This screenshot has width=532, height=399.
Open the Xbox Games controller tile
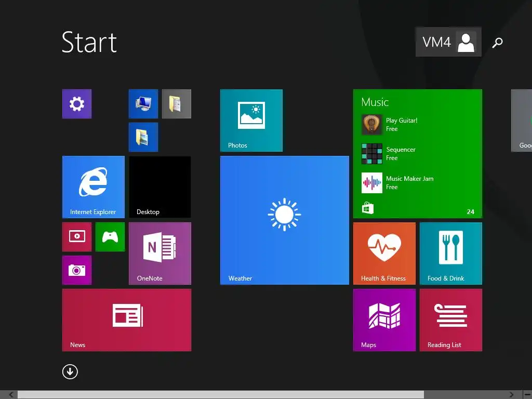[x=110, y=237]
